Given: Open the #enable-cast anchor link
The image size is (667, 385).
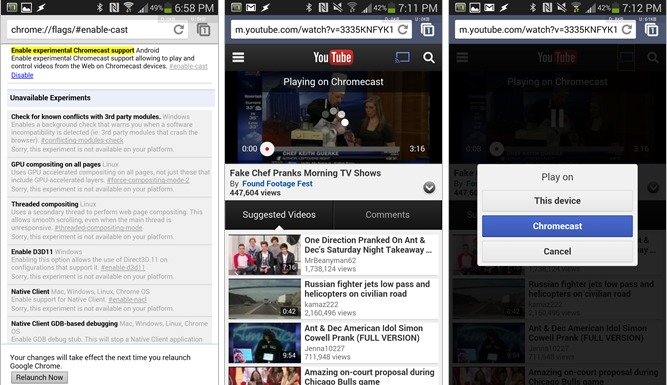Looking at the screenshot, I should click(188, 66).
